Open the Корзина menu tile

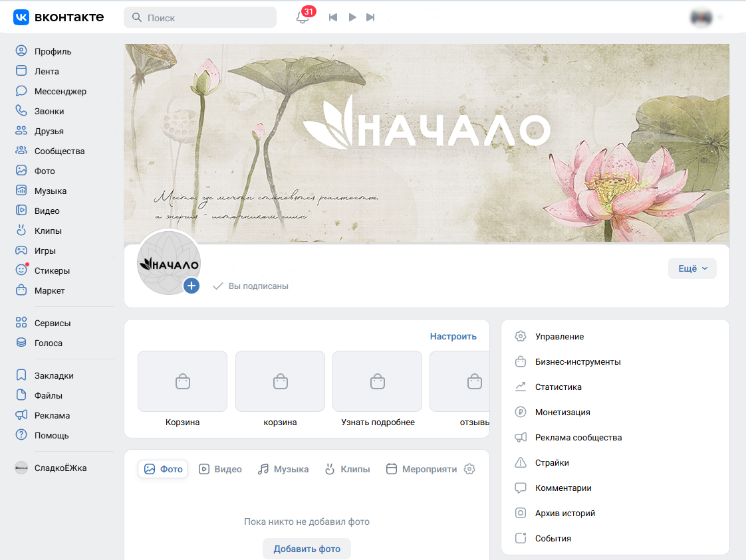click(x=182, y=389)
